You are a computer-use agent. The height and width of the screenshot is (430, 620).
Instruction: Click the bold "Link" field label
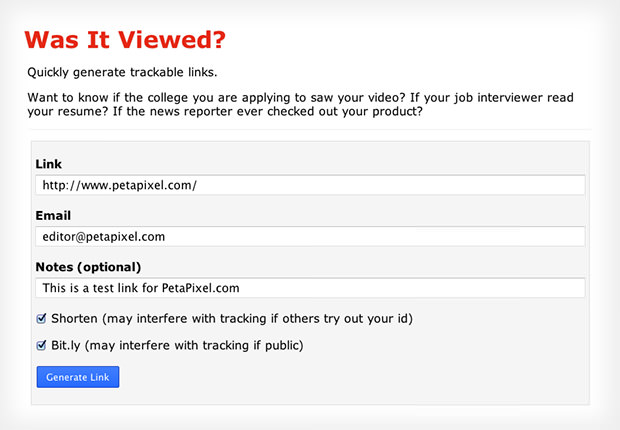[x=48, y=163]
